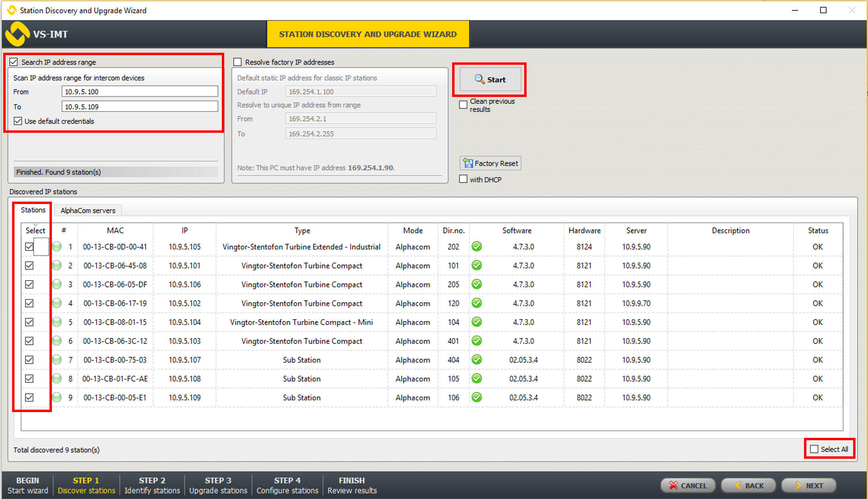The height and width of the screenshot is (499, 868).
Task: Deselect station 7 row checkbox
Action: tap(29, 360)
